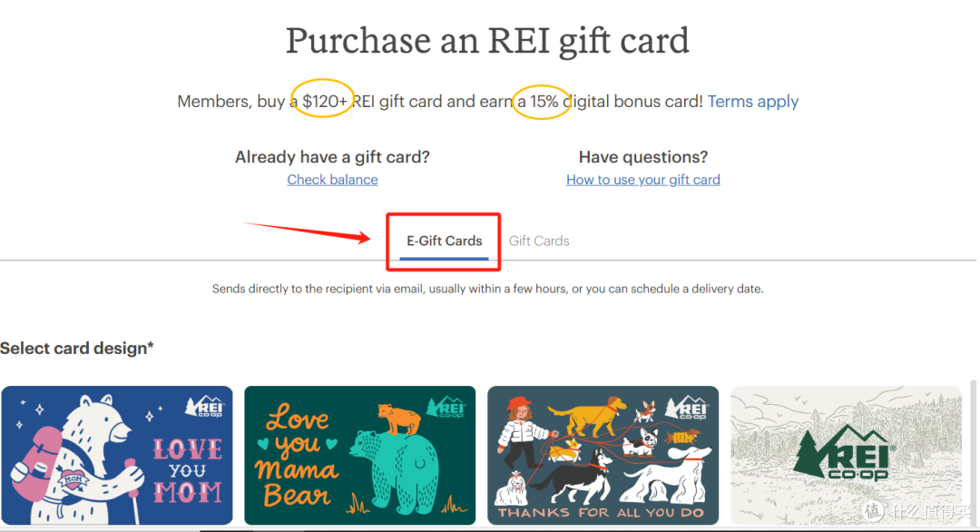Viewport: 980px width, 532px height.
Task: Select the Love You Mom card design
Action: coord(117,455)
